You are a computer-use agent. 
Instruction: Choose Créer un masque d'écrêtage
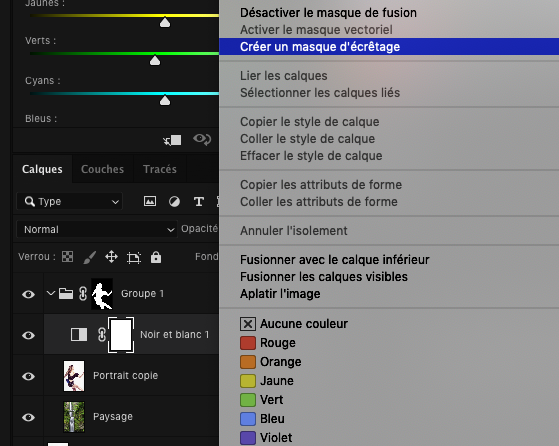pos(389,47)
